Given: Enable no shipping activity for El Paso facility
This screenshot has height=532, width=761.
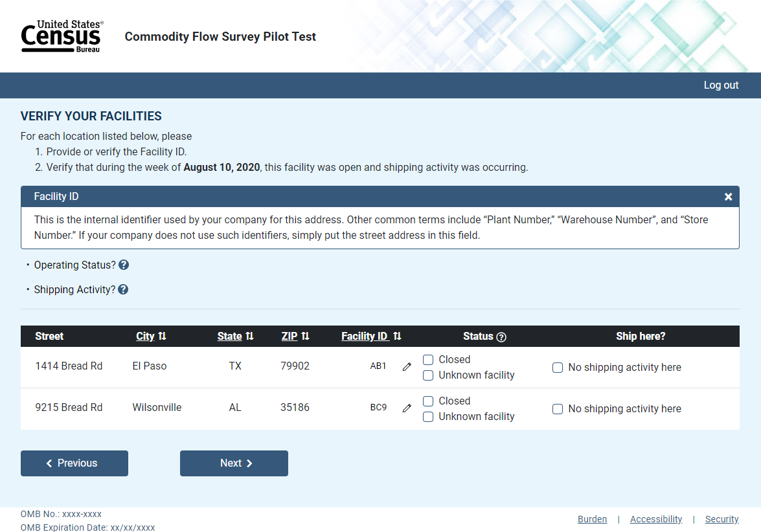Looking at the screenshot, I should (558, 368).
